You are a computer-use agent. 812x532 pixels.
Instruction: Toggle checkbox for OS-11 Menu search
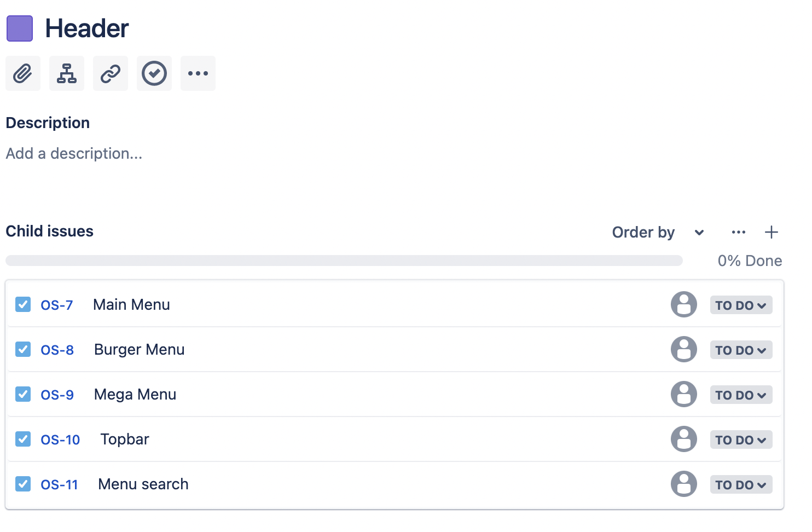click(x=23, y=484)
